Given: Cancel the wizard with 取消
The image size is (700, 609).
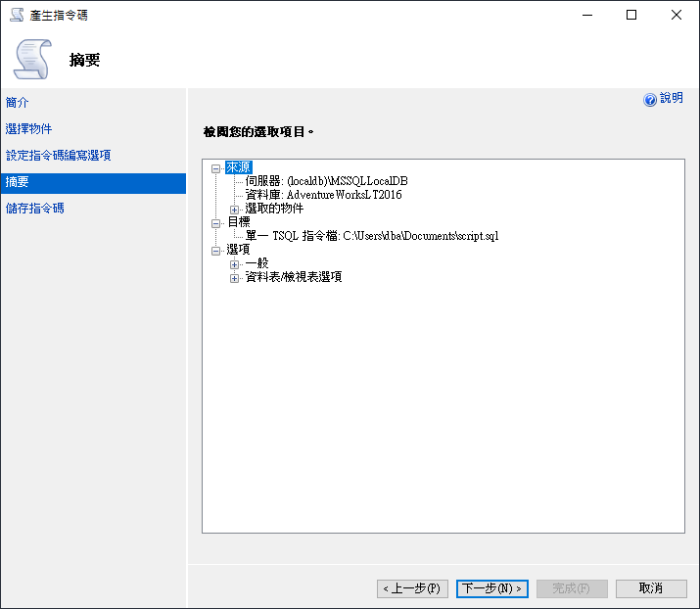Looking at the screenshot, I should (651, 588).
